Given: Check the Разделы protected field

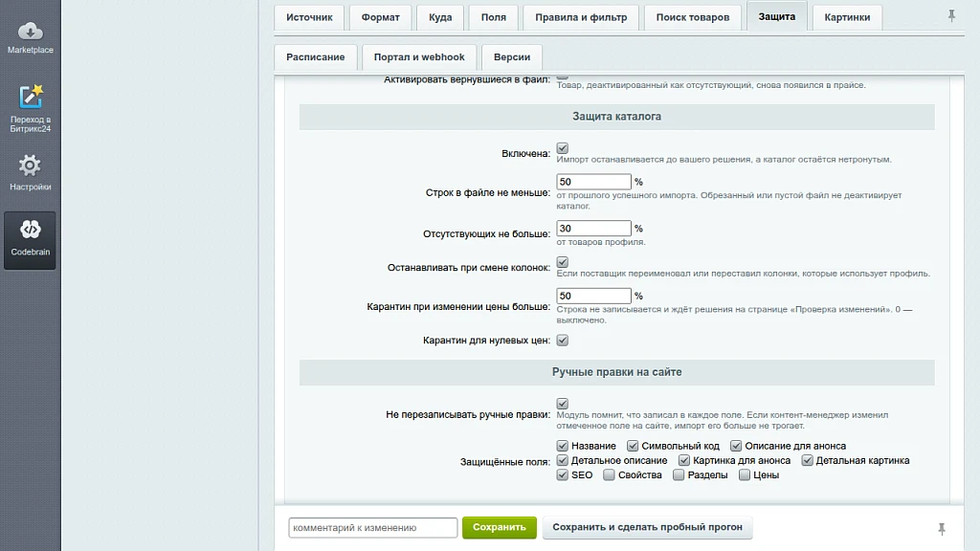Looking at the screenshot, I should pyautogui.click(x=679, y=474).
